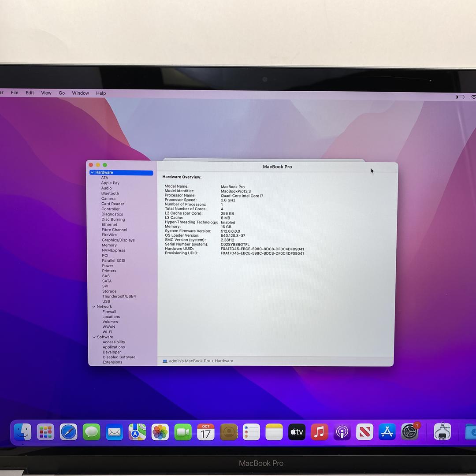Screen dimensions: 476x476
Task: Collapse the Software section
Action: pyautogui.click(x=93, y=337)
